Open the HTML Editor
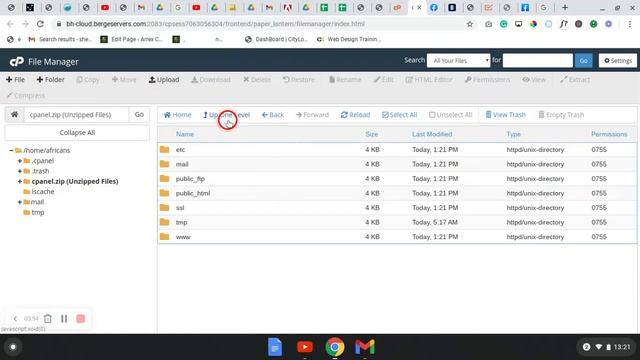 pyautogui.click(x=429, y=80)
